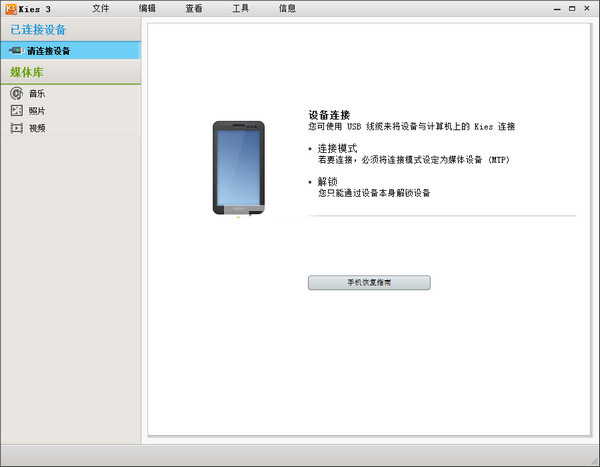Select the 视频 library label
The image size is (600, 467).
coord(37,128)
